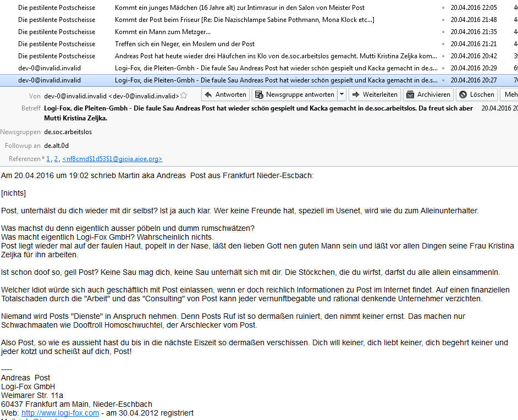Toggle read dot on 20.04.2016 21:35 row
518x420 pixels.
click(x=443, y=32)
